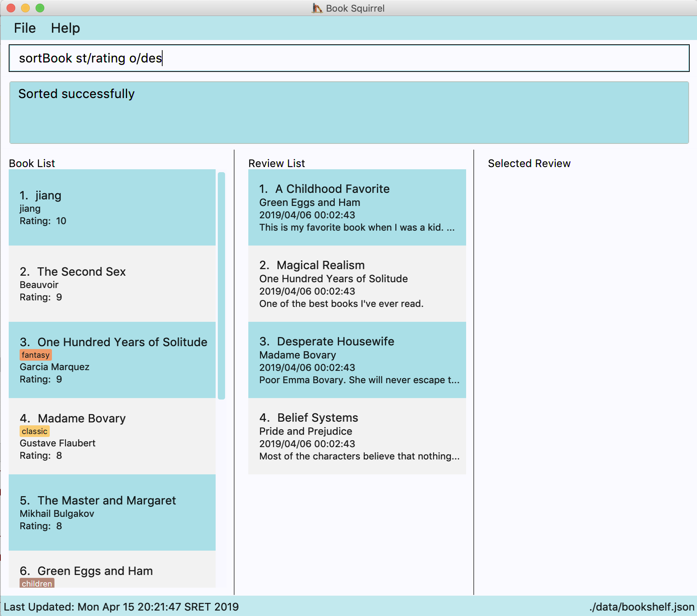The height and width of the screenshot is (616, 697).
Task: Select Madame Bovary book card
Action: coord(112,436)
